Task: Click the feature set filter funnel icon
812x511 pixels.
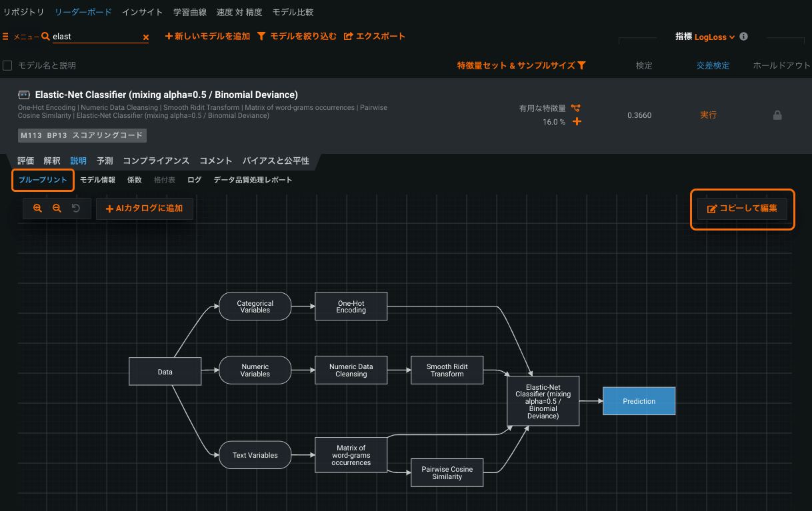Action: coord(581,65)
